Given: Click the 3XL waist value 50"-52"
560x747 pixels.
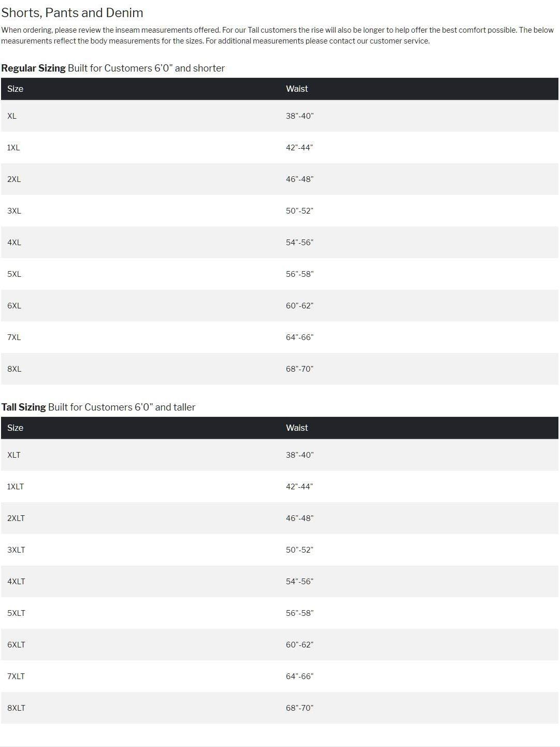Looking at the screenshot, I should [x=299, y=210].
